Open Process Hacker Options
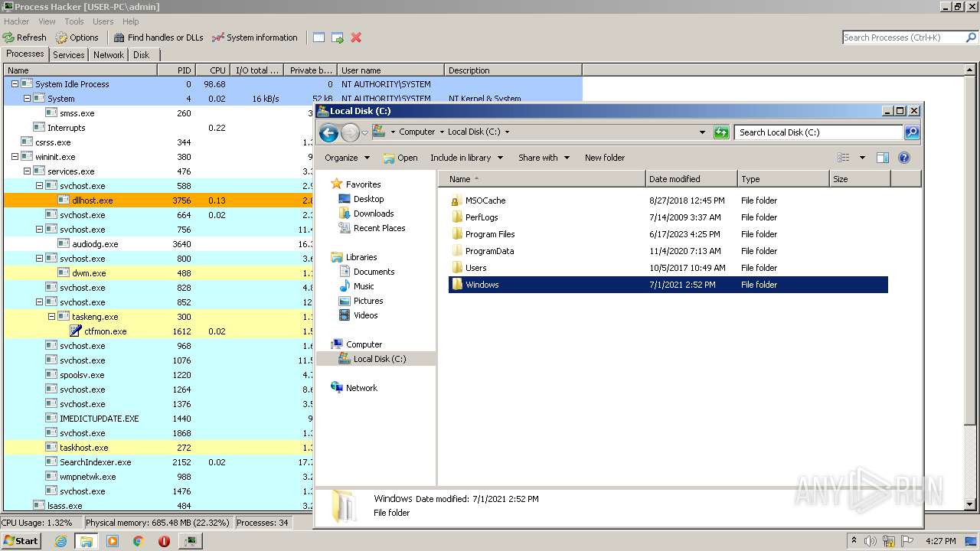 [77, 37]
